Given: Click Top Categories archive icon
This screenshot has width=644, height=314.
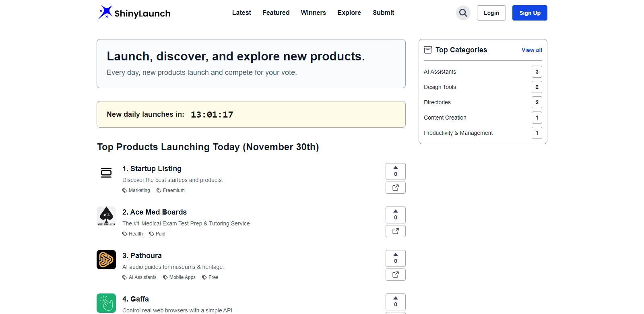Looking at the screenshot, I should point(428,50).
